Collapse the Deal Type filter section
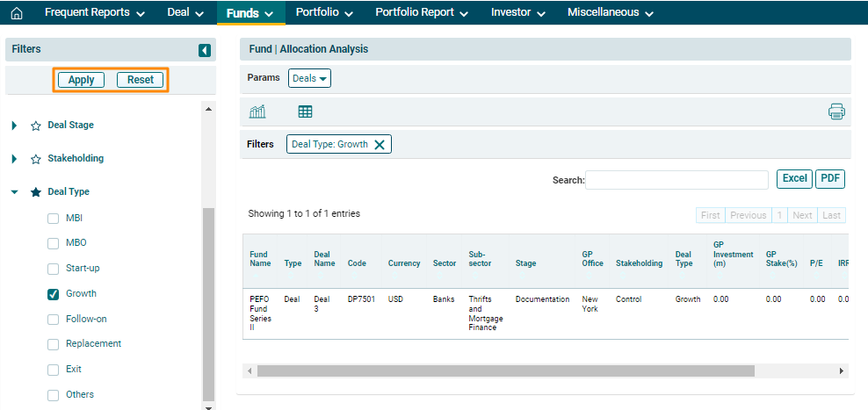Viewport: 868px width, 410px height. [x=15, y=192]
